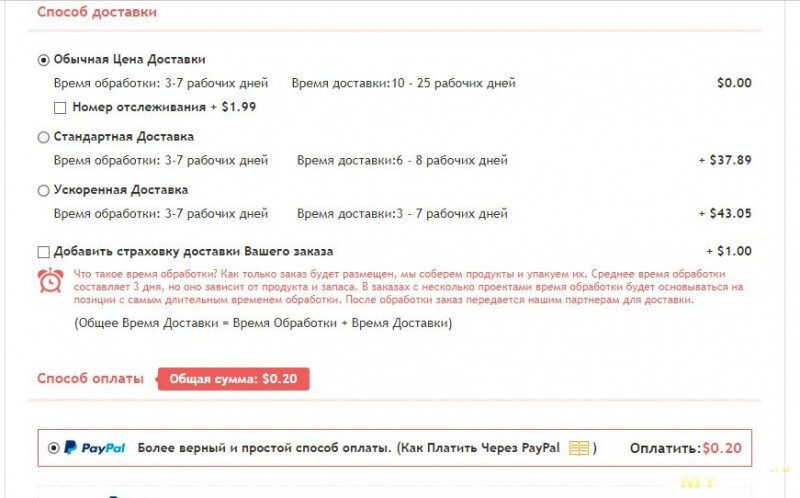The width and height of the screenshot is (800, 498).
Task: Click the Оплатить $0.20 amount
Action: 686,448
